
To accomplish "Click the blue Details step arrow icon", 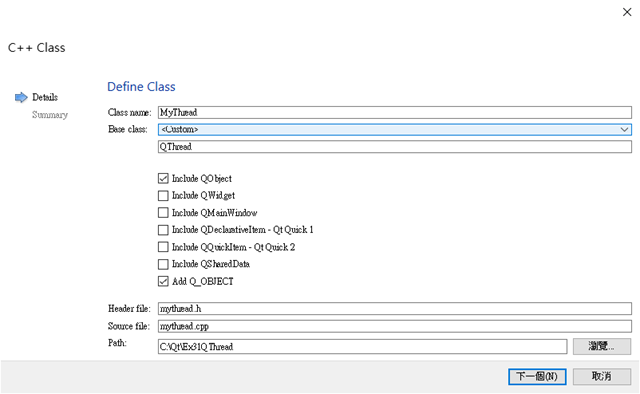I will 21,98.
